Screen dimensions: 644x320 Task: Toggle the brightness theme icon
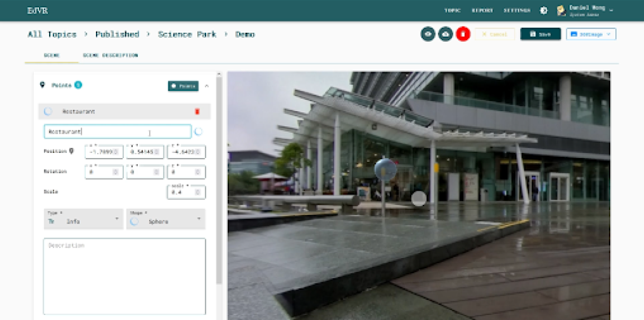543,10
